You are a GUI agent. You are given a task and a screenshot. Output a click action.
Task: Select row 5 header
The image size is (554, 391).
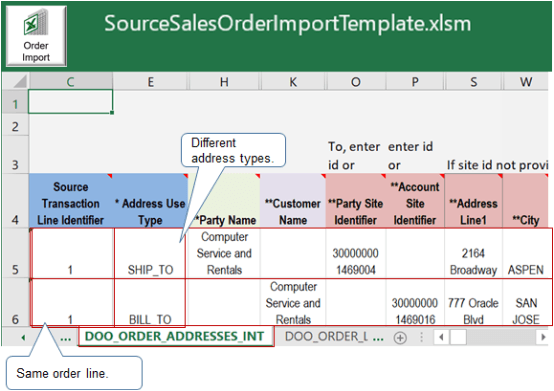pos(15,253)
